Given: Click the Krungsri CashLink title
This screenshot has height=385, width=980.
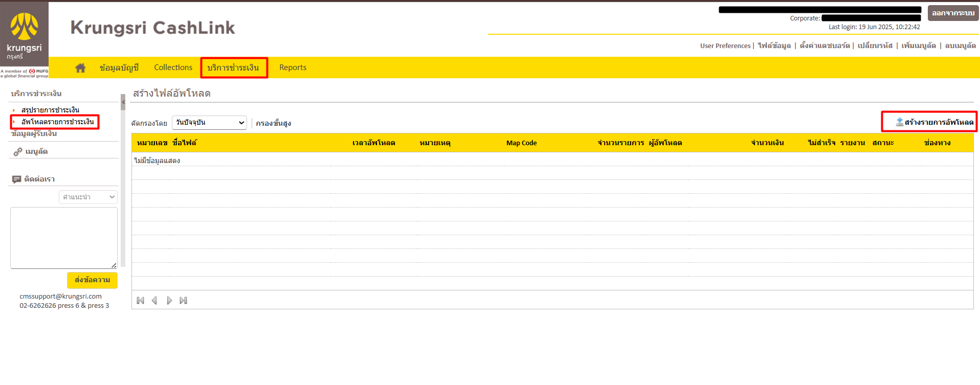Looking at the screenshot, I should (153, 28).
